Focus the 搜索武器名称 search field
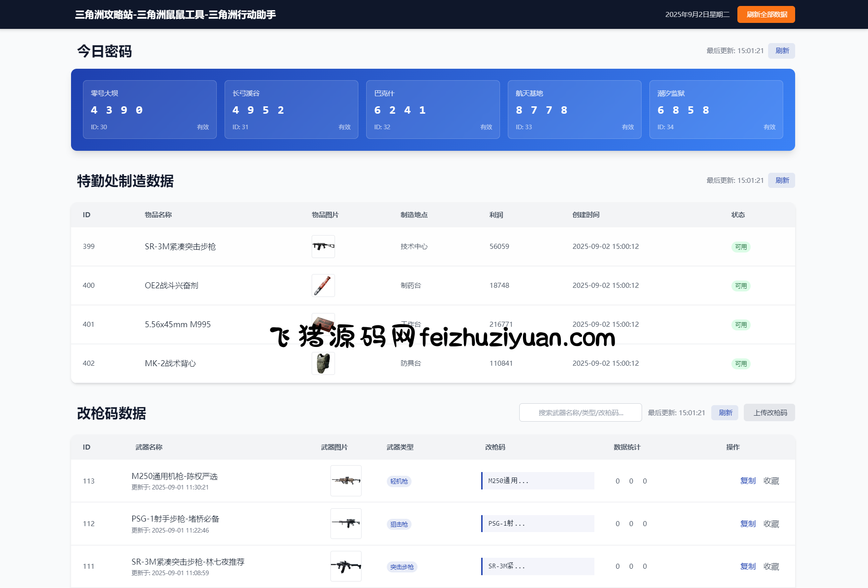The height and width of the screenshot is (588, 868). [x=580, y=413]
